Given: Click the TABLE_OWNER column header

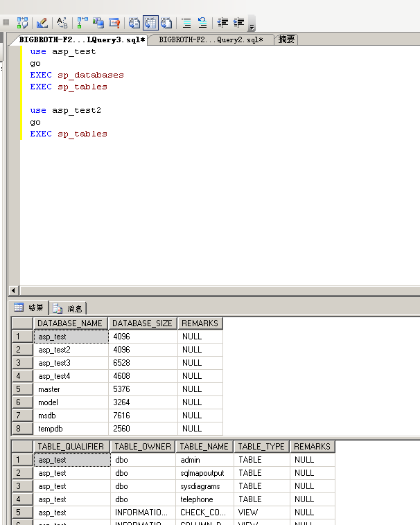Looking at the screenshot, I should click(x=143, y=446).
